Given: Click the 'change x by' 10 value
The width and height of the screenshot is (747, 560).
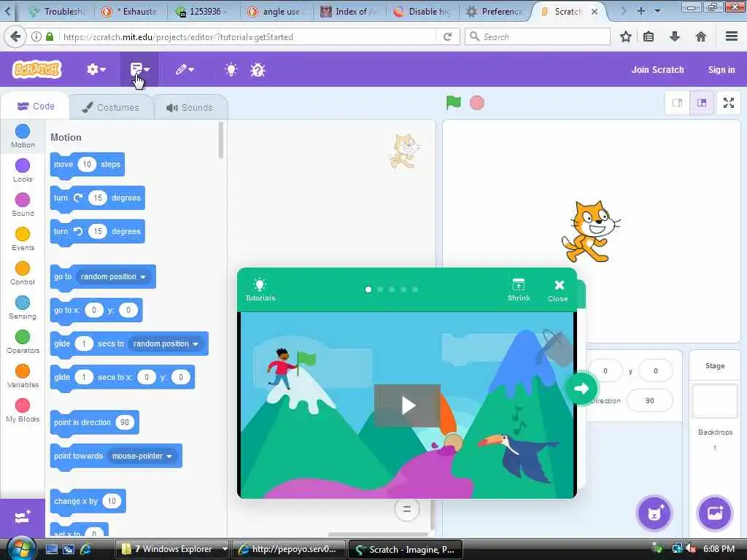Looking at the screenshot, I should coord(112,501).
